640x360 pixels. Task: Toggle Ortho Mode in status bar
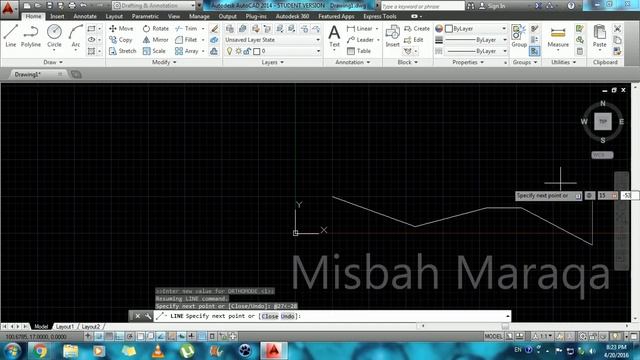pyautogui.click(x=119, y=336)
